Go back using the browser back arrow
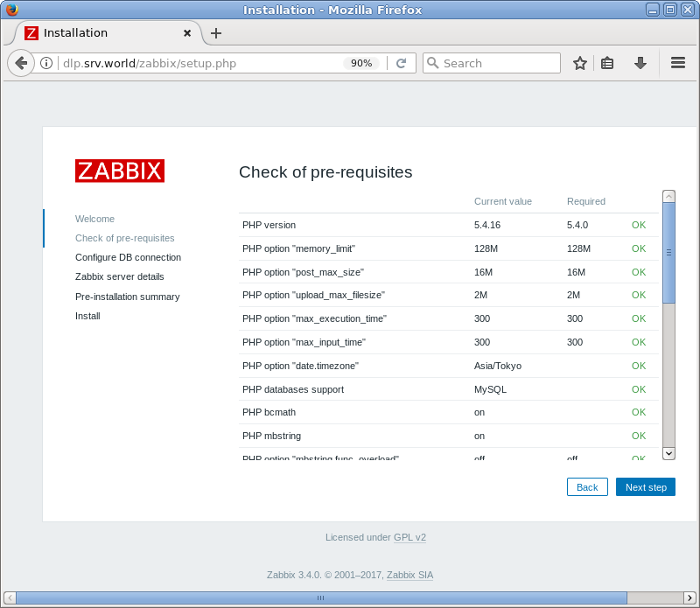The image size is (700, 608). point(20,63)
